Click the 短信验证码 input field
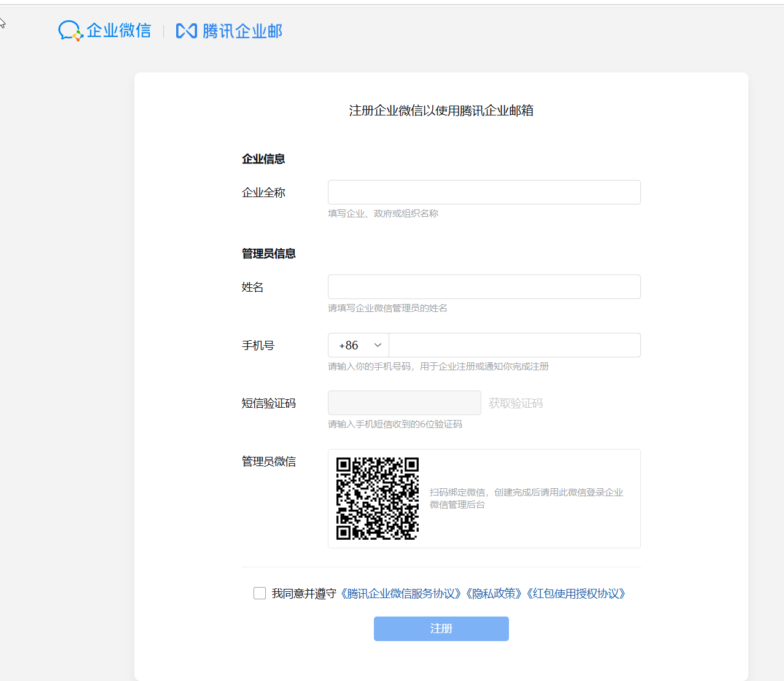Image resolution: width=784 pixels, height=681 pixels. tap(404, 403)
